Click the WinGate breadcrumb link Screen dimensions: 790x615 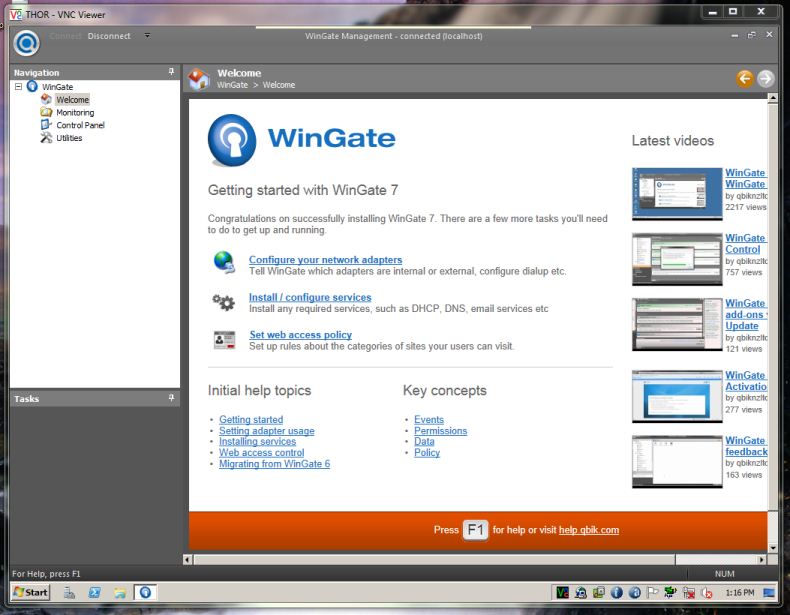coord(232,85)
